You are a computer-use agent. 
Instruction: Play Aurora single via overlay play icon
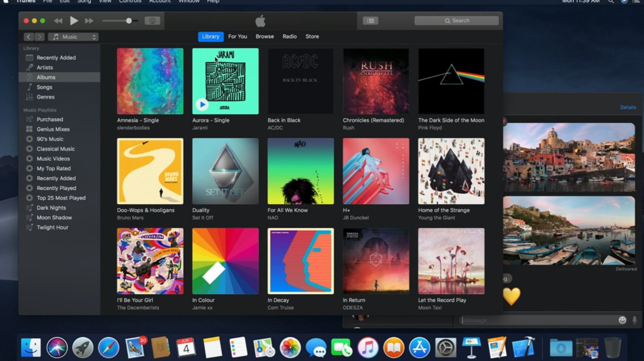[x=202, y=105]
